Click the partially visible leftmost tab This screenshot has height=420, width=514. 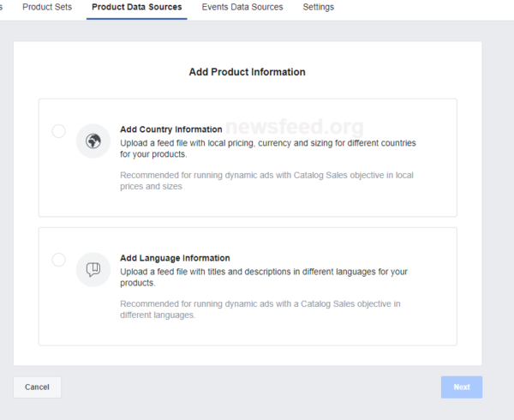(3, 7)
